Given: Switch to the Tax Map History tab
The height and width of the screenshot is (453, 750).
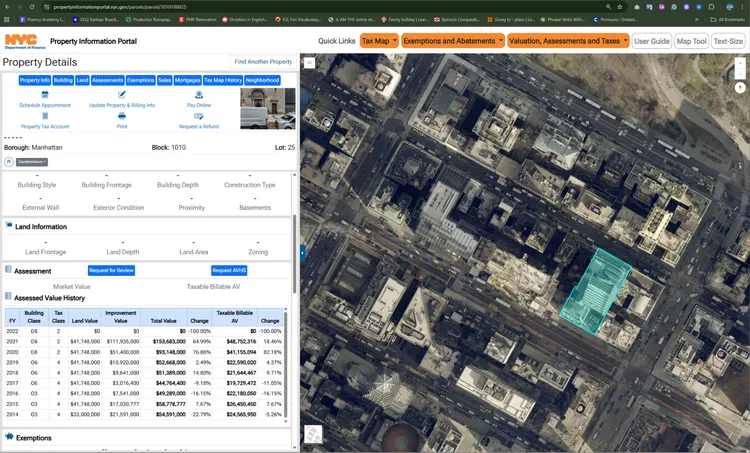Looking at the screenshot, I should 222,80.
